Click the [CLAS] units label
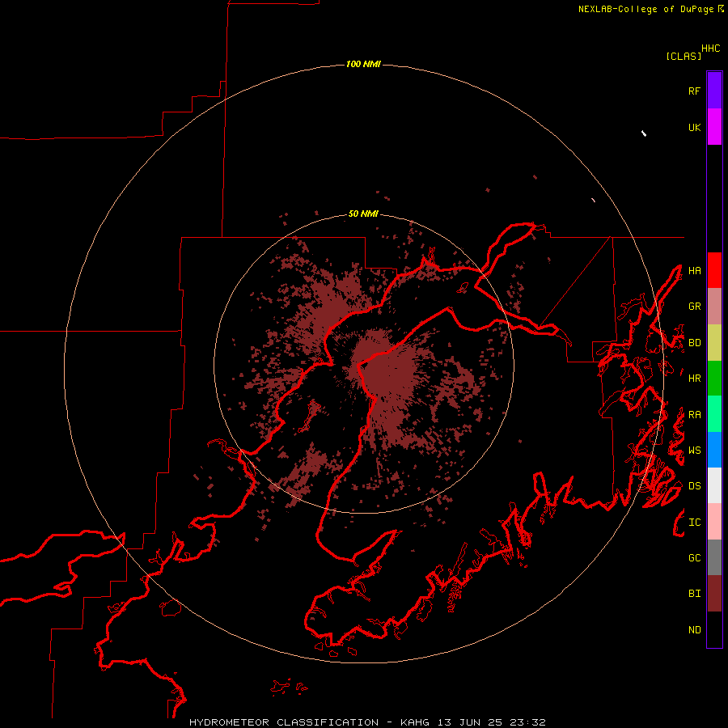The height and width of the screenshot is (728, 728). tap(684, 56)
